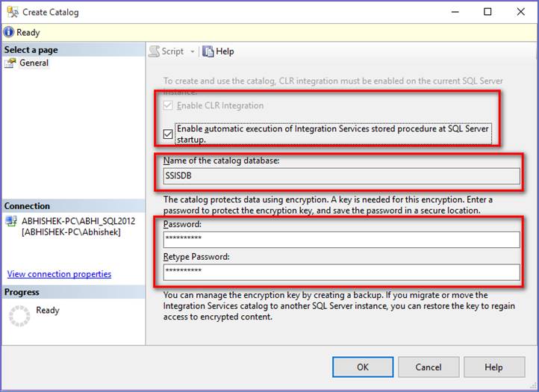Click the ABHISHEK-PC\ABHI_SQL2012 server name
This screenshot has width=539, height=392.
click(x=78, y=221)
